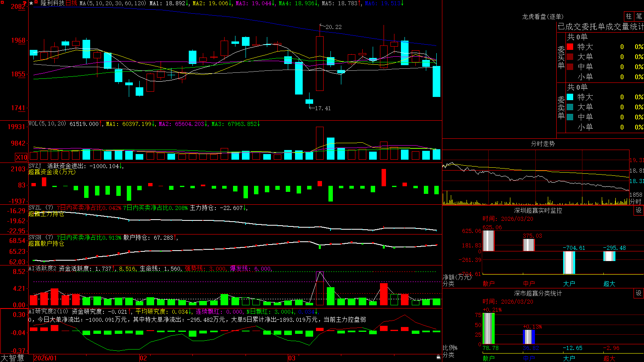The width and height of the screenshot is (644, 362).
Task: Click the latest cyan candlestick on price chart
Action: click(436, 81)
